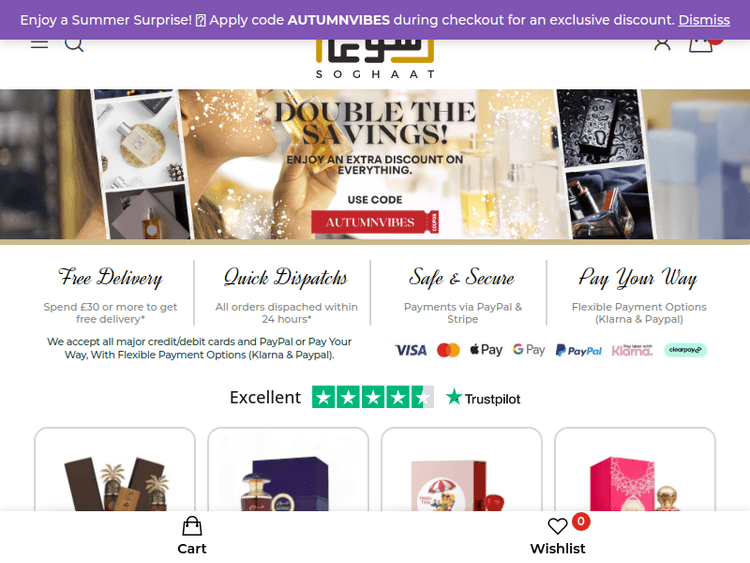Open the purple box perfume product

coord(288,470)
